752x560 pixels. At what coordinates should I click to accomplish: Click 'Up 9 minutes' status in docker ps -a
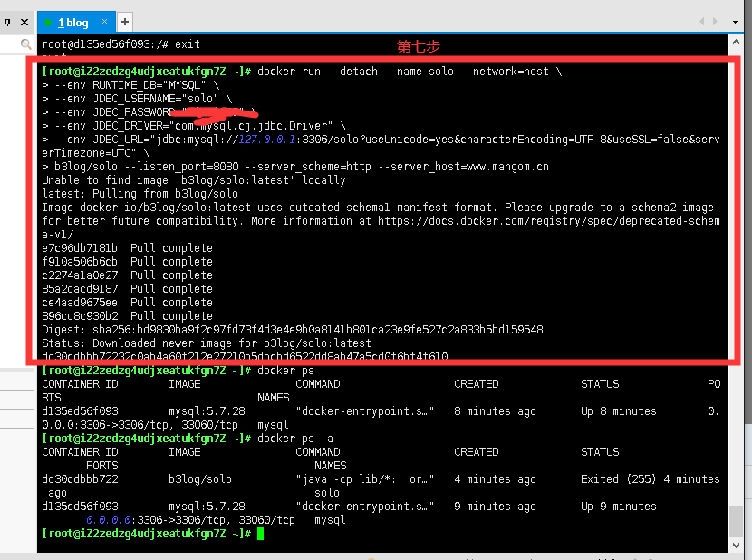click(619, 507)
